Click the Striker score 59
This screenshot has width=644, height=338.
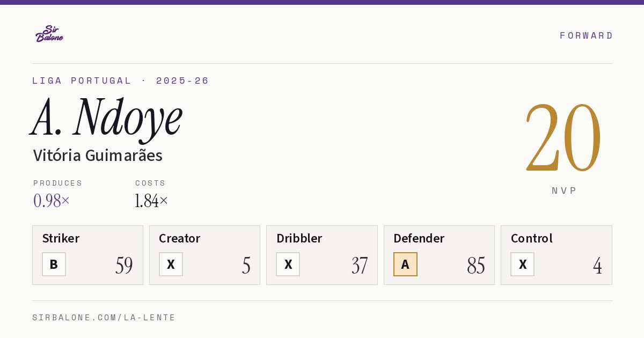(124, 266)
